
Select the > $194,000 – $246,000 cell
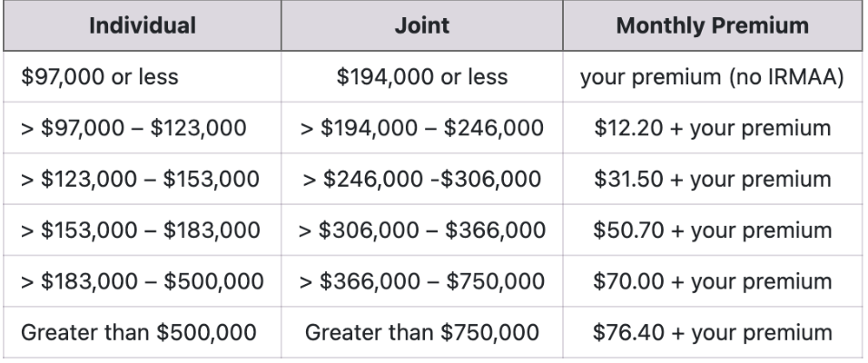(422, 128)
